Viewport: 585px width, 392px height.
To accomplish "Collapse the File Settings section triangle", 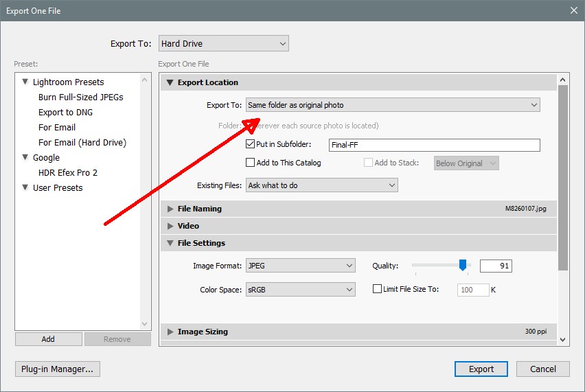I will click(x=170, y=243).
